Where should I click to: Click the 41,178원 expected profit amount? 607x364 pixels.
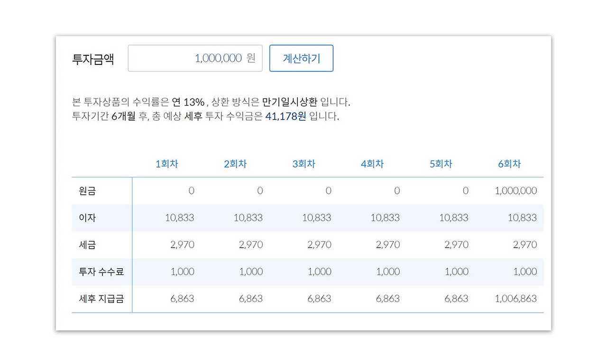click(x=285, y=117)
